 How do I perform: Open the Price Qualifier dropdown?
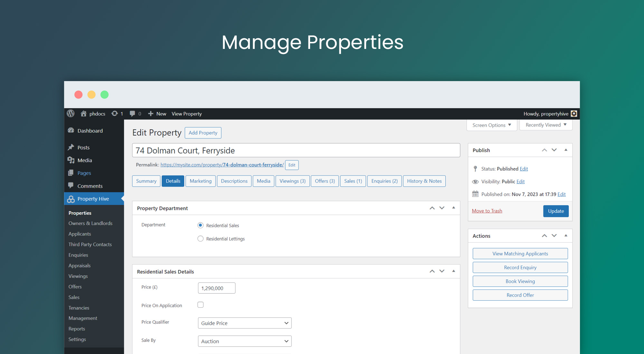[x=244, y=323]
